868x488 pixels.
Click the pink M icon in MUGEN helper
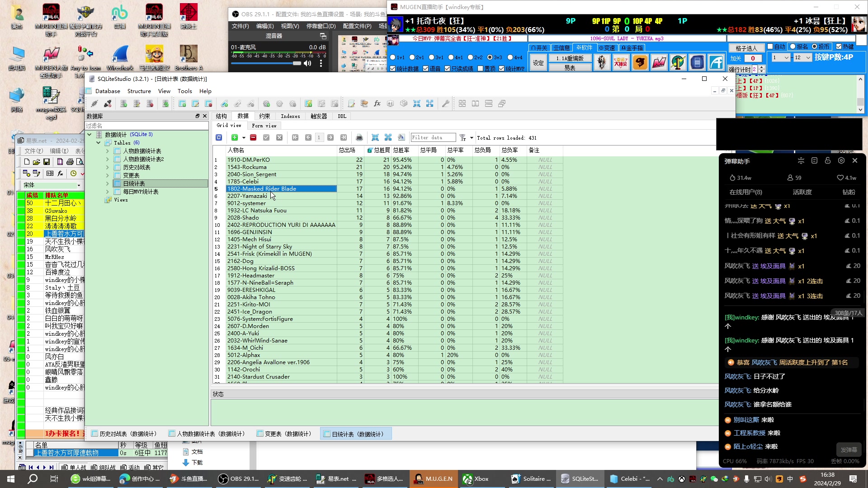pos(659,62)
